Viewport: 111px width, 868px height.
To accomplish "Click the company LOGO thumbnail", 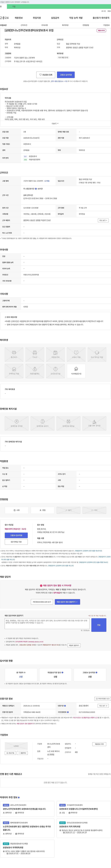I will tap(16, 746).
